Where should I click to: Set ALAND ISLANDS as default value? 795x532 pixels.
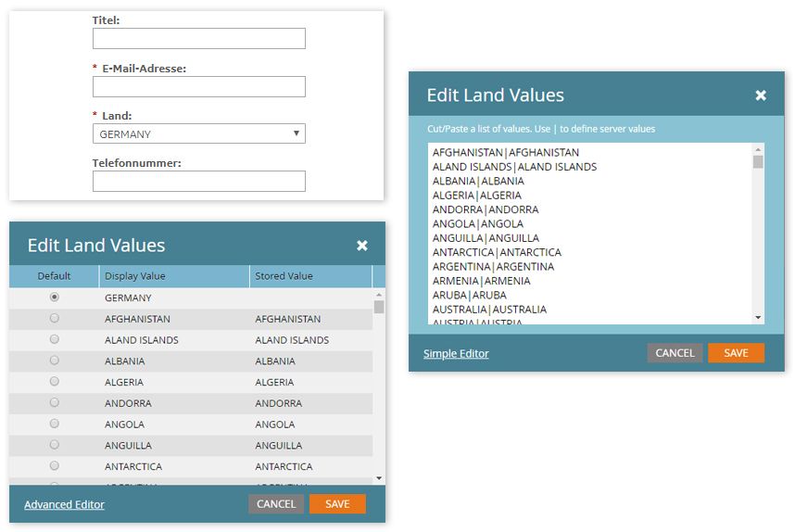coord(55,339)
